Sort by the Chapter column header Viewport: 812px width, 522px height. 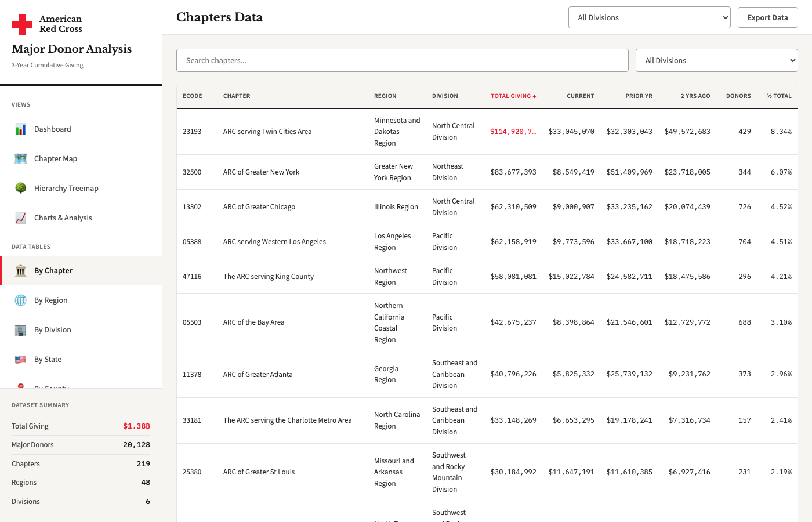click(237, 96)
